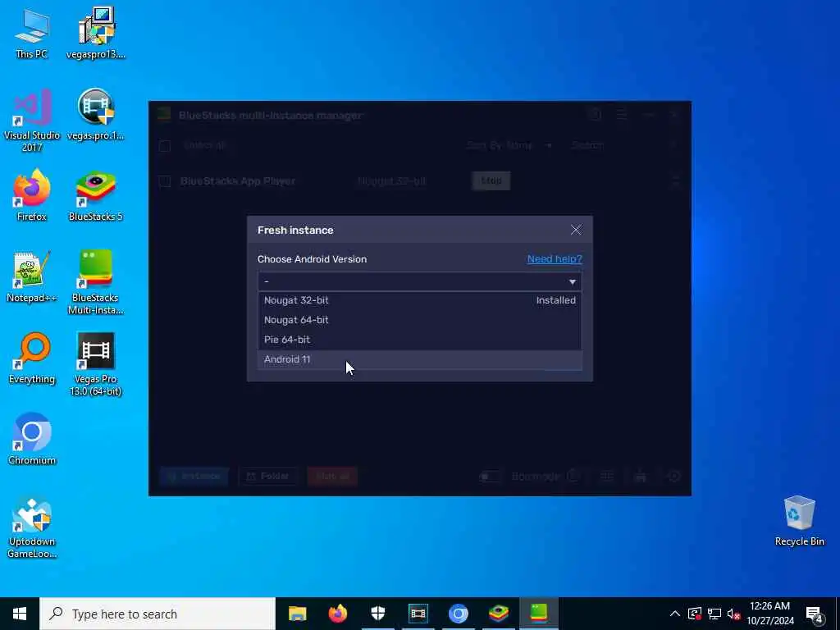The height and width of the screenshot is (630, 840).
Task: Open the Need help? link
Action: 555,259
